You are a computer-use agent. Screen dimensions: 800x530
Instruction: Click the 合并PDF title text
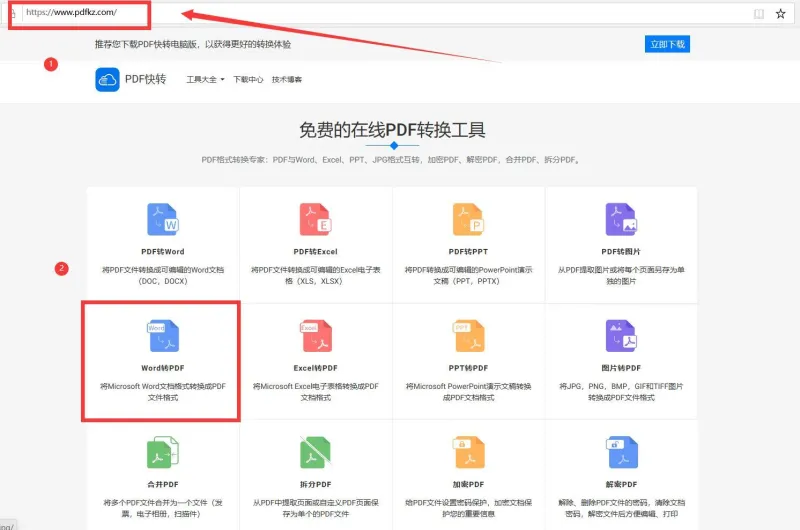[x=163, y=484]
